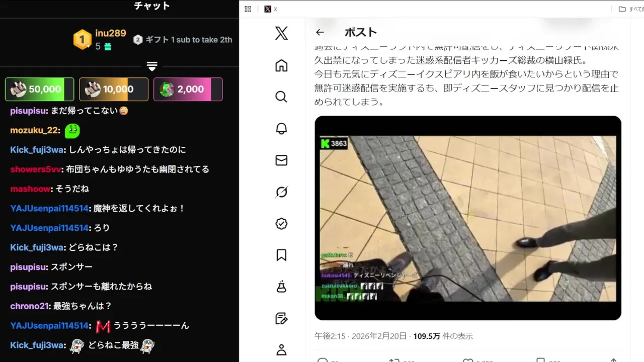Click the silver rank 2 hexagon badge
Screen dimensions: 644x362
138,40
